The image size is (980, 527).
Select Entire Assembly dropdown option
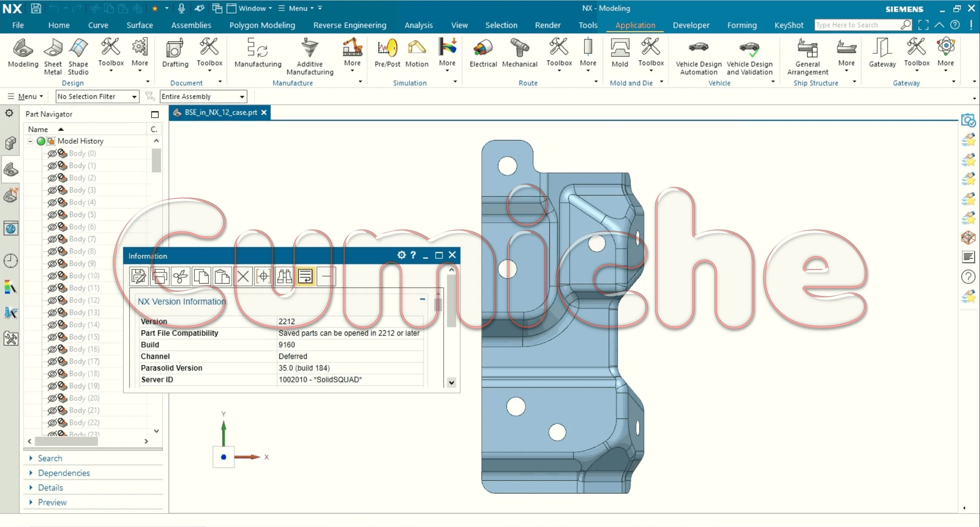click(201, 96)
